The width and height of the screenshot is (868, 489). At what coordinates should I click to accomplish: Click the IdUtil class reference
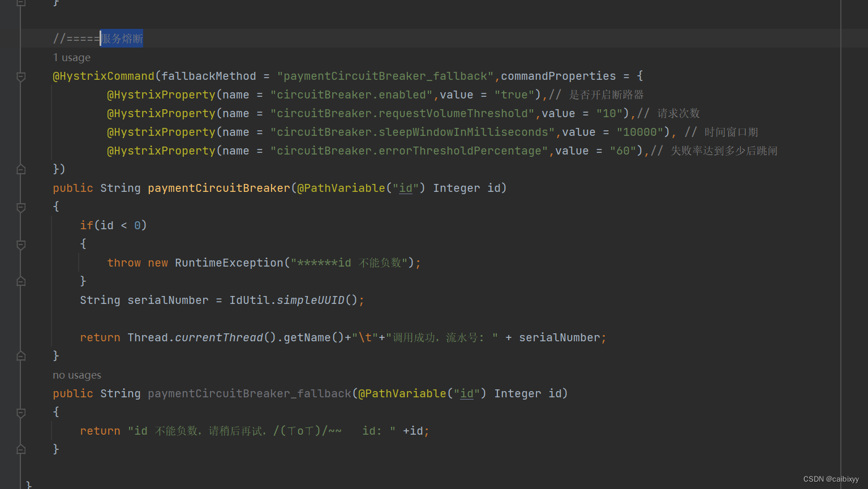250,300
